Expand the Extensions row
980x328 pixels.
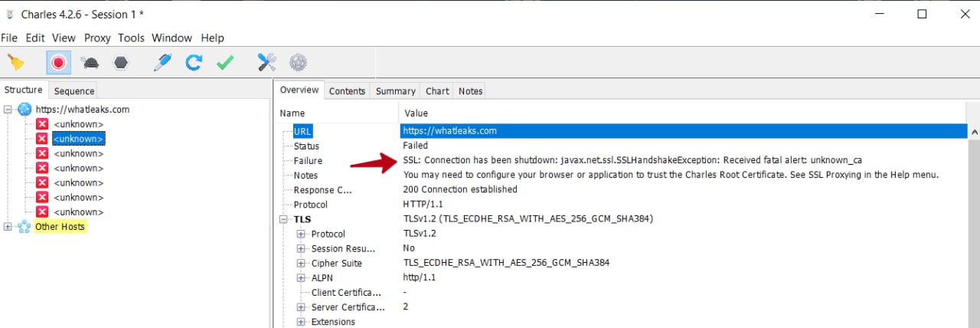pos(301,322)
